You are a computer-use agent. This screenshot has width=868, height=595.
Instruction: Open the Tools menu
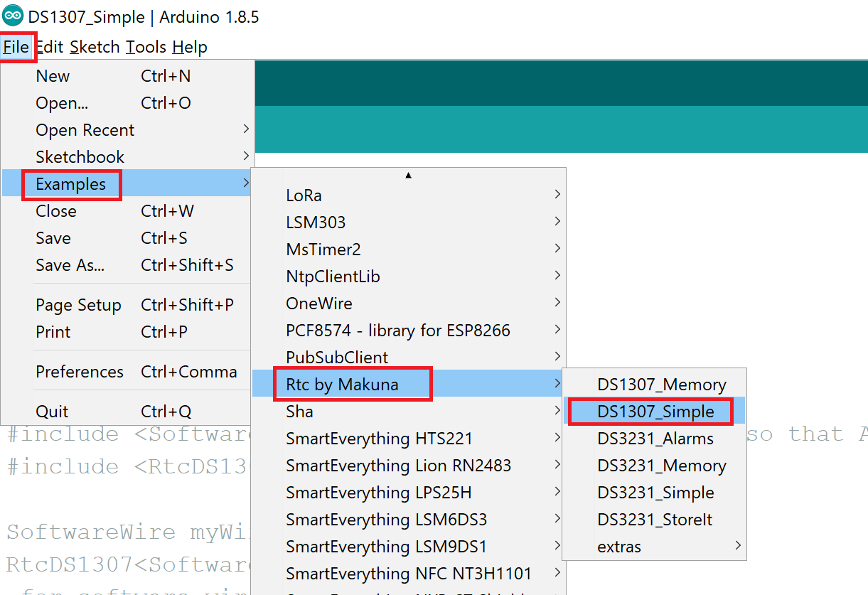pos(146,48)
